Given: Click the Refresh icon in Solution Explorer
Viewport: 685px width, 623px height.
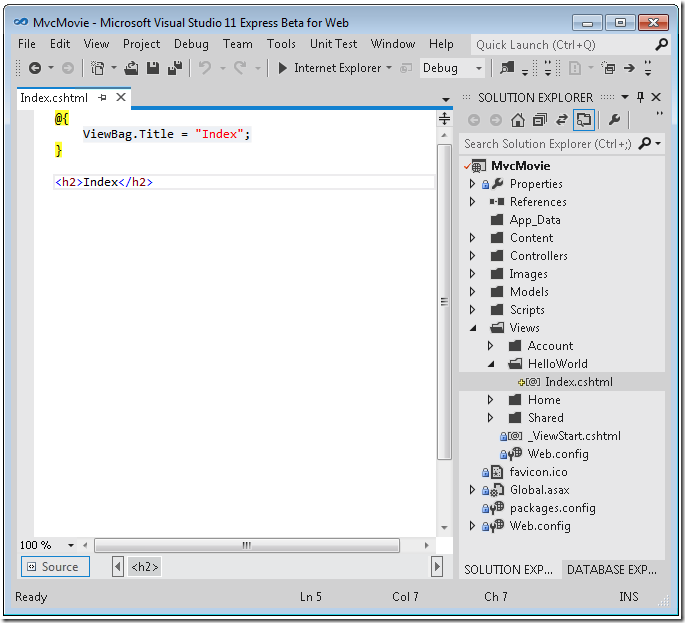Looking at the screenshot, I should (x=561, y=120).
